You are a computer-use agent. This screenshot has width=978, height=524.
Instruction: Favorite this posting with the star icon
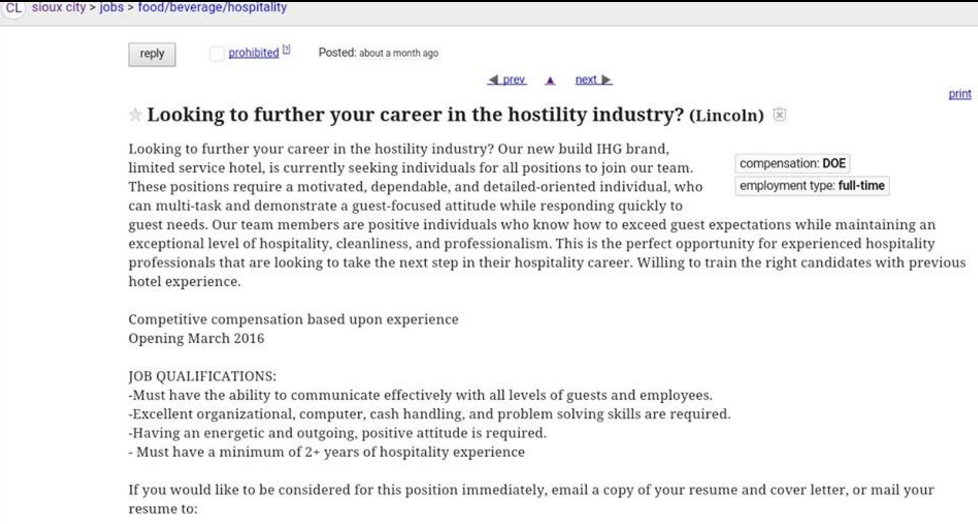pos(135,115)
